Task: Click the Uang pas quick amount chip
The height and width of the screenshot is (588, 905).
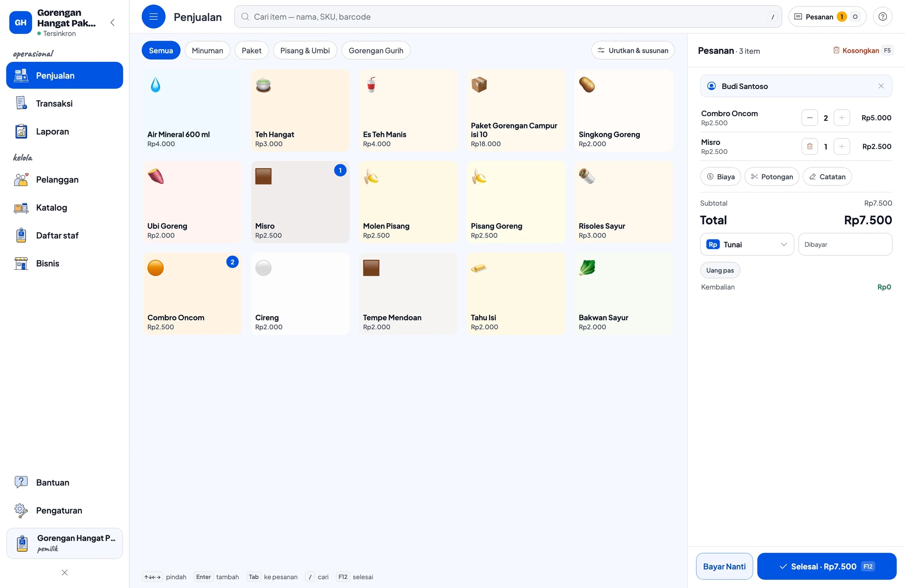Action: tap(719, 270)
